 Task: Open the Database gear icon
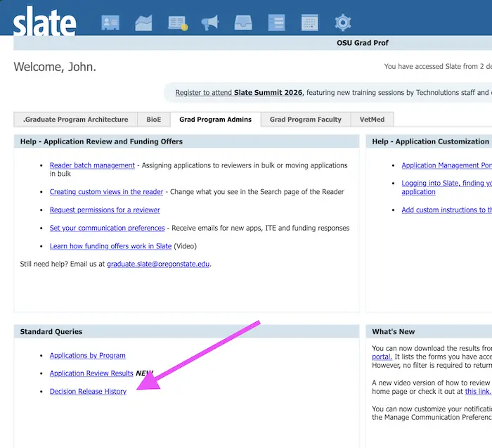(343, 23)
